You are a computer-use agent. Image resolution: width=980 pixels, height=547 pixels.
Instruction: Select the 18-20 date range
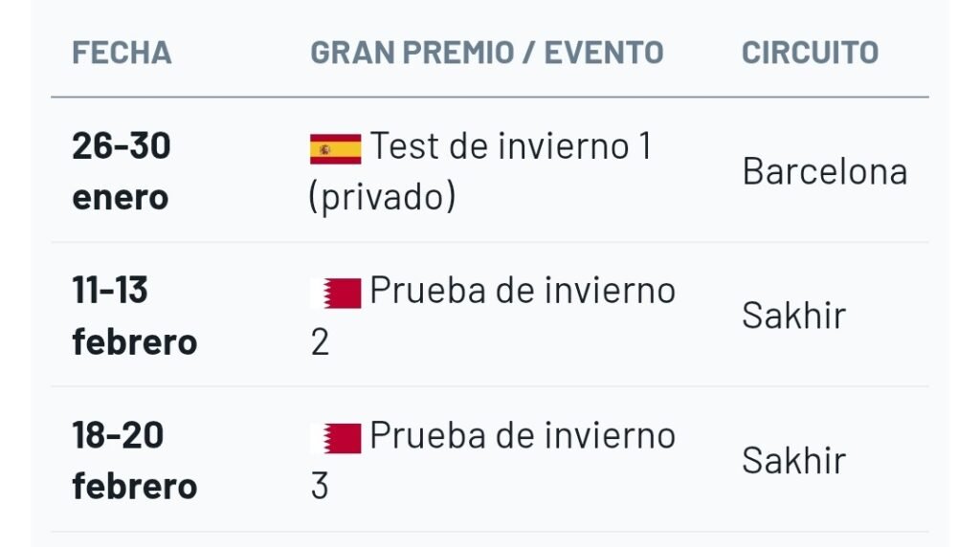coord(118,436)
